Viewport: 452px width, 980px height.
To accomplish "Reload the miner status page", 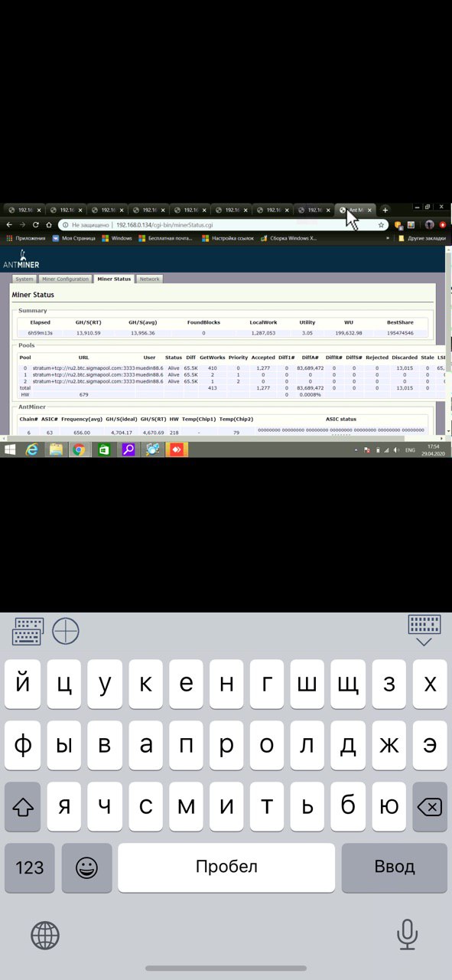I will click(x=36, y=225).
